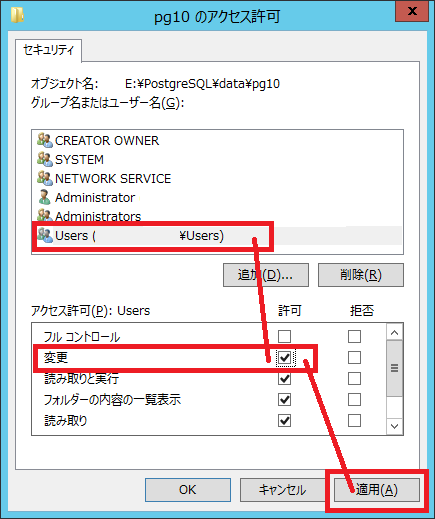Click the CREATOR OWNER group icon
Viewport: 435px width, 519px height.
[x=45, y=140]
